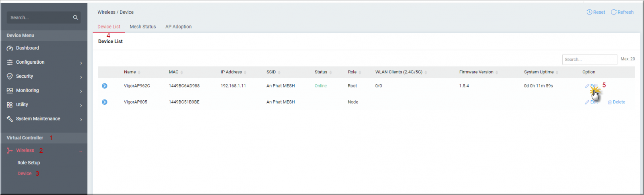Image resolution: width=644 pixels, height=195 pixels.
Task: Click the pencil icon in VigorAP805 row
Action: point(587,102)
